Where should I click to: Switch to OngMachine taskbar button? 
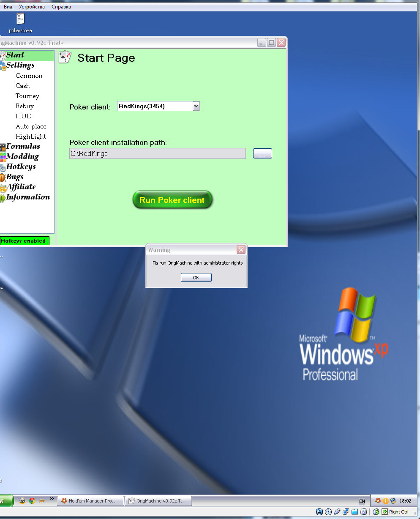coord(159,501)
